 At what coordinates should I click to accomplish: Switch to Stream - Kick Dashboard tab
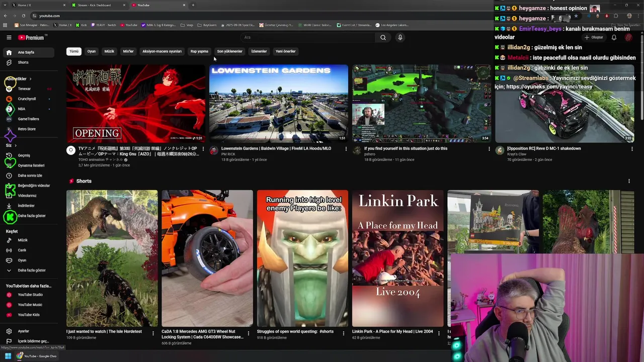(98, 5)
